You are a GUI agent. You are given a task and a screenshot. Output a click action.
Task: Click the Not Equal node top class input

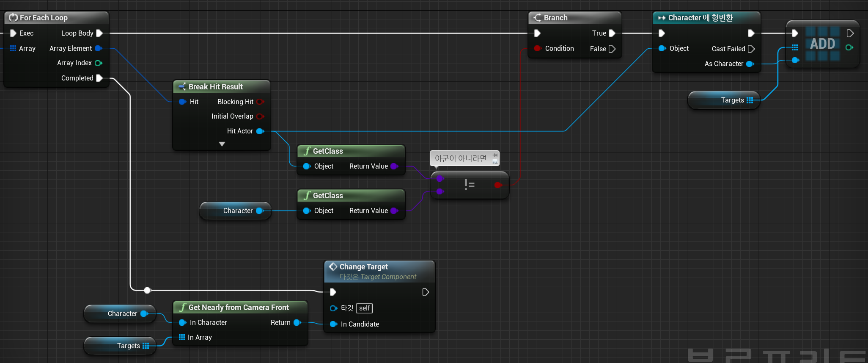point(440,178)
